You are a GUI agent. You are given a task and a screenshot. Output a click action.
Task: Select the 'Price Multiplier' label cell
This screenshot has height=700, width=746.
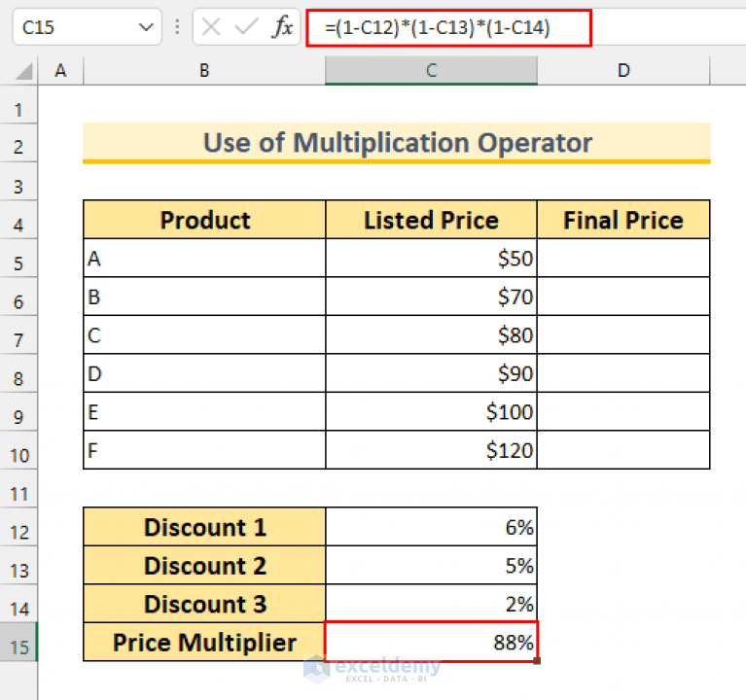204,642
